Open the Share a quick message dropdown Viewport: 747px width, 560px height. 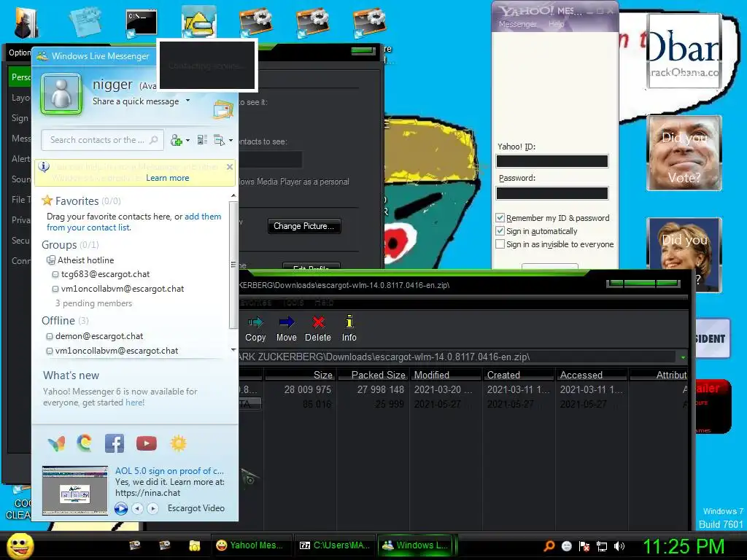point(187,101)
